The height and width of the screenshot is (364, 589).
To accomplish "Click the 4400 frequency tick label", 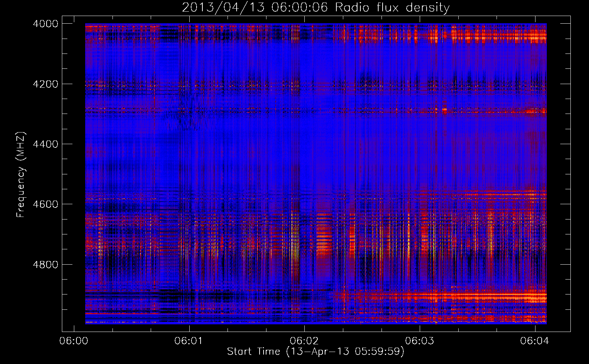I will pos(46,144).
